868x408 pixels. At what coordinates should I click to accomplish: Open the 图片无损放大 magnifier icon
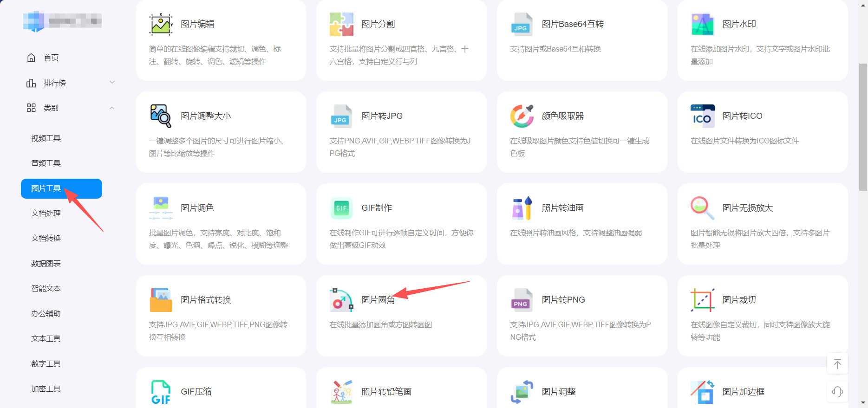(703, 208)
